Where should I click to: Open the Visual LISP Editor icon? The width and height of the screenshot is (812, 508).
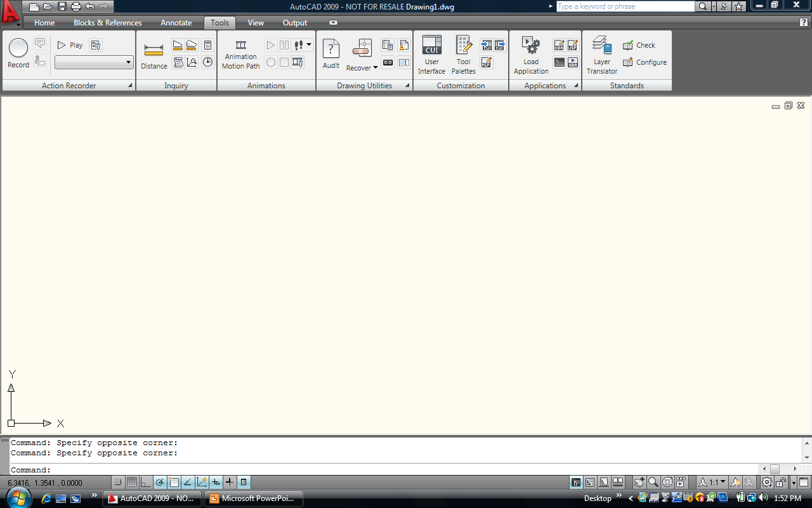(x=573, y=45)
